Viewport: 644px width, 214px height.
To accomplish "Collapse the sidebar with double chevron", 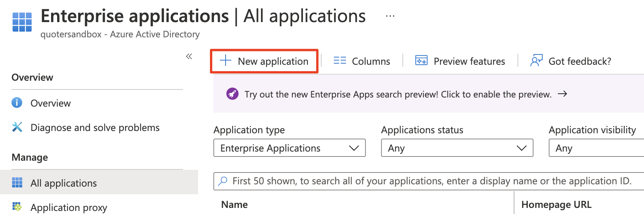I will 189,57.
